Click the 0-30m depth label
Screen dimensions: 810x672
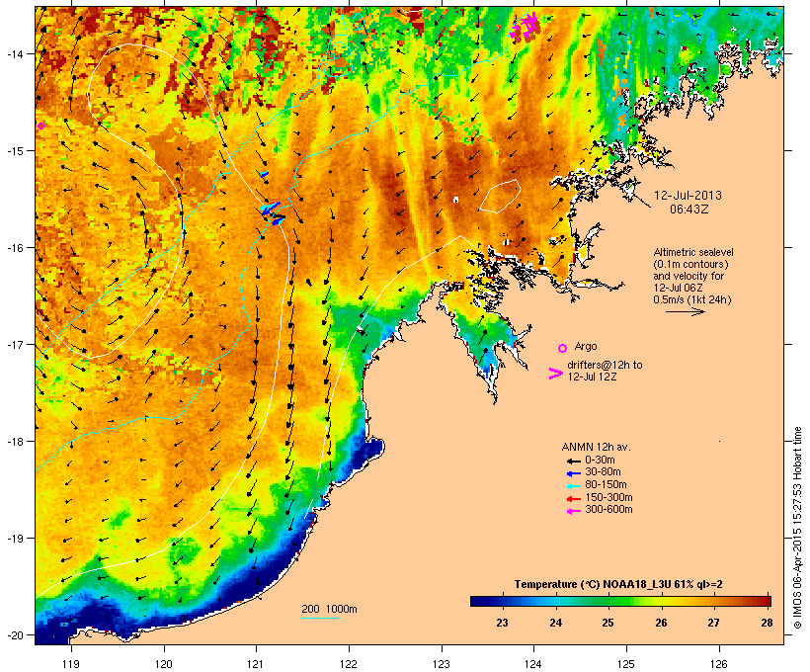600,460
